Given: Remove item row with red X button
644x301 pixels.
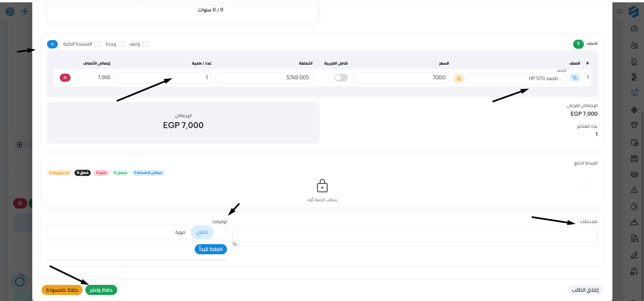Looking at the screenshot, I should click(x=65, y=78).
